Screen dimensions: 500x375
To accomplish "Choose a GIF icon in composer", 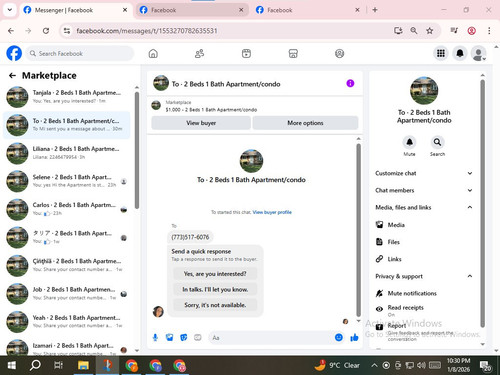I will pyautogui.click(x=198, y=338).
